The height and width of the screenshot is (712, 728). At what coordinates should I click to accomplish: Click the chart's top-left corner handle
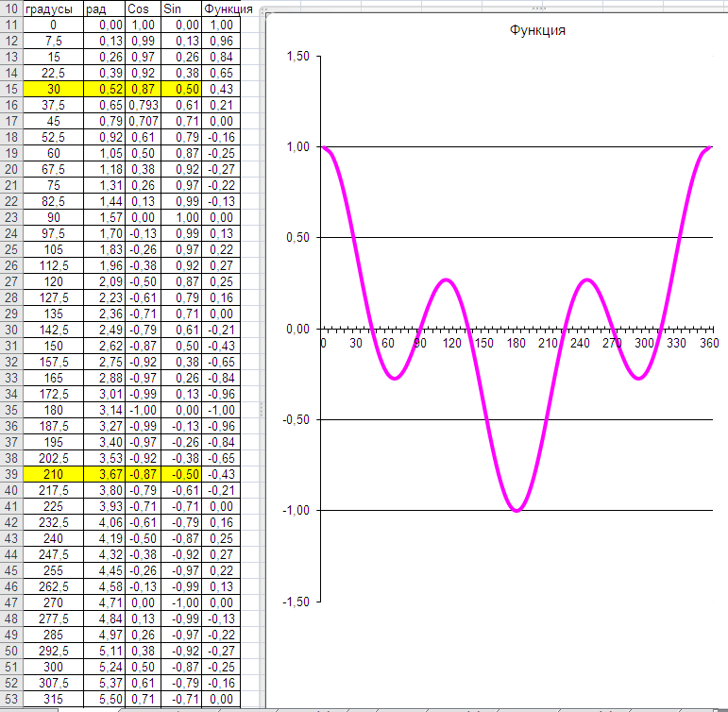coord(266,12)
